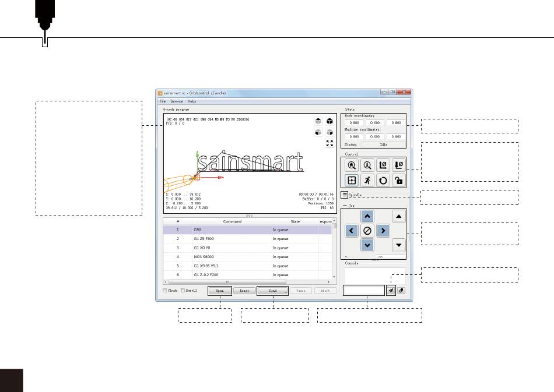Stop jogging with the center cancel button
Image resolution: width=554 pixels, height=392 pixels.
coord(367,231)
